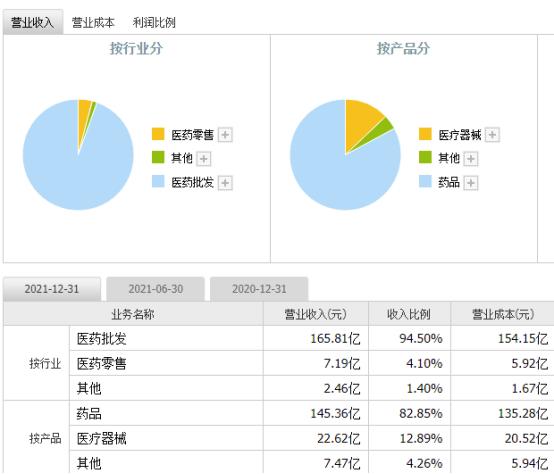This screenshot has width=554, height=474.
Task: Click the 82.85% ratio value
Action: coord(421,414)
